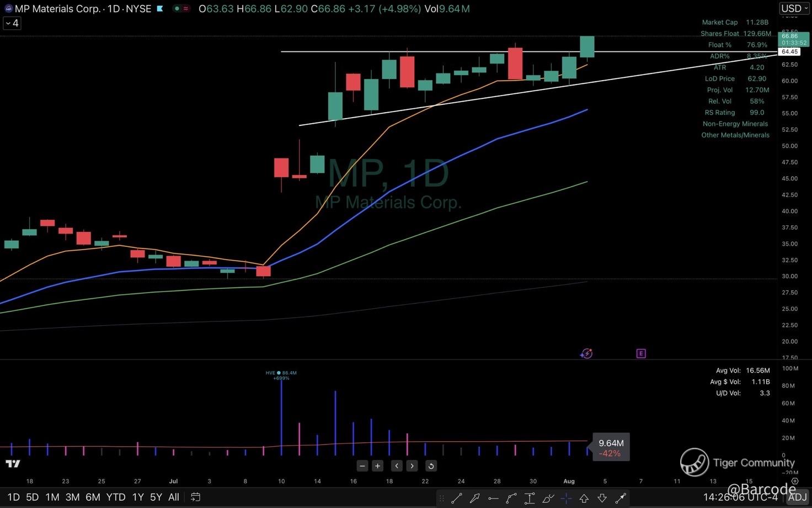Click the Float % 76.9% value

coord(757,45)
